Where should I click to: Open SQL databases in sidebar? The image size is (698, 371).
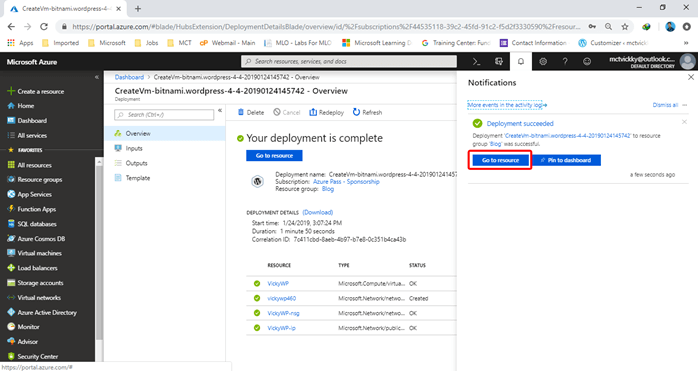32,224
